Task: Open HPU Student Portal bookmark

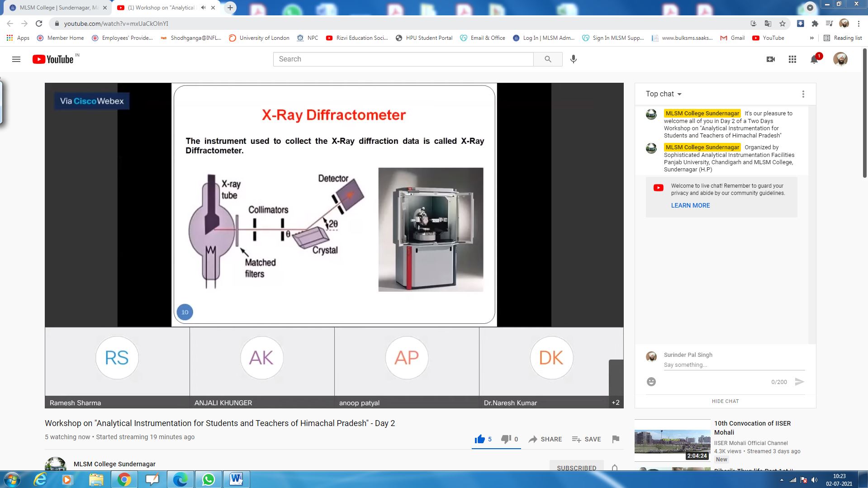Action: (x=424, y=38)
